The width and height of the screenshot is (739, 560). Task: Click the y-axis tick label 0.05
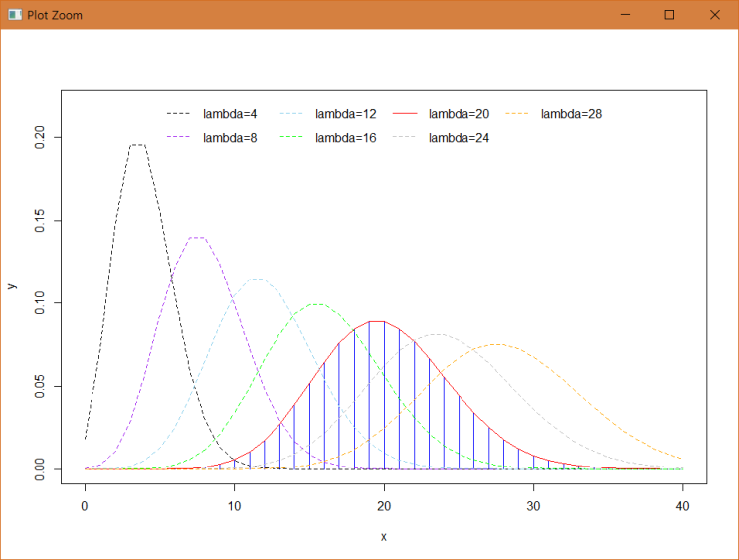tap(40, 387)
